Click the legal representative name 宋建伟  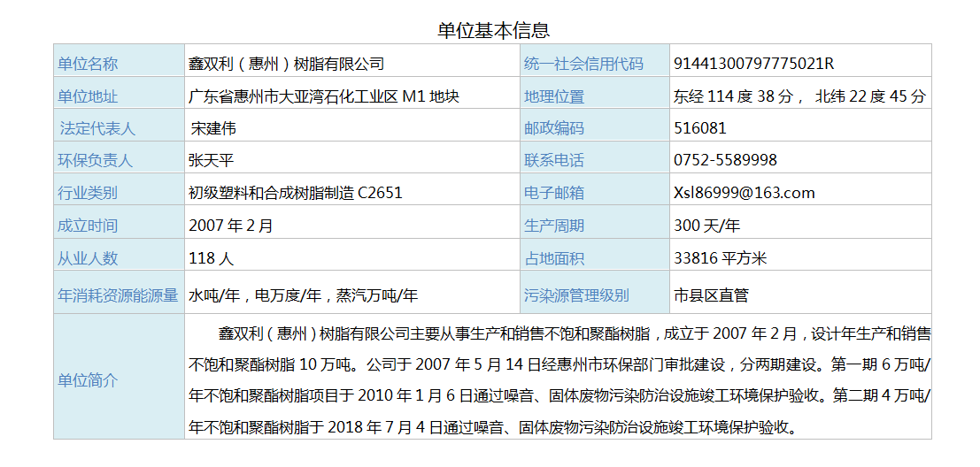213,128
